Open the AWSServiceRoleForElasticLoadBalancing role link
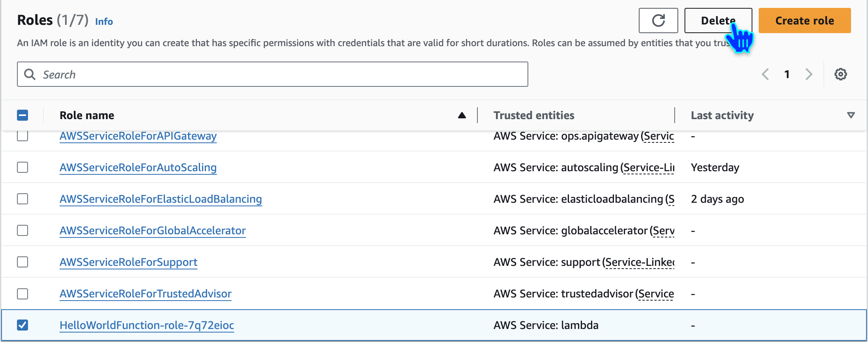This screenshot has width=868, height=342. [161, 199]
